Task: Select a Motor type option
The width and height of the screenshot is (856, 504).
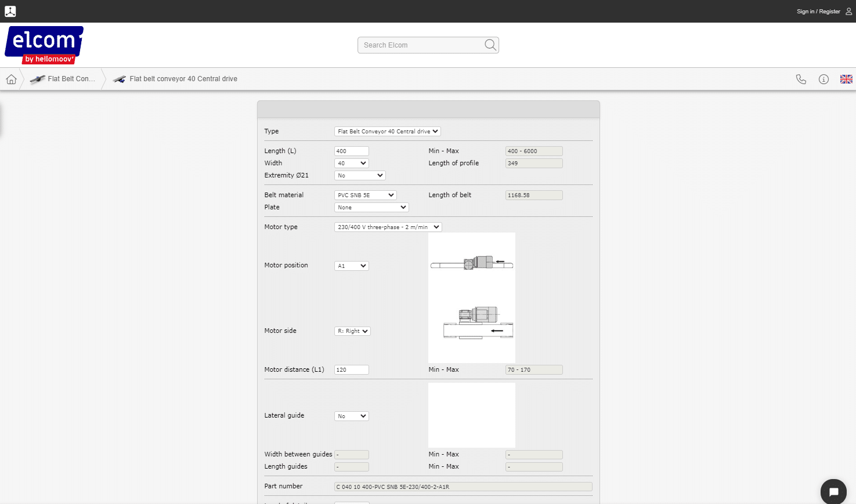Action: [x=388, y=227]
